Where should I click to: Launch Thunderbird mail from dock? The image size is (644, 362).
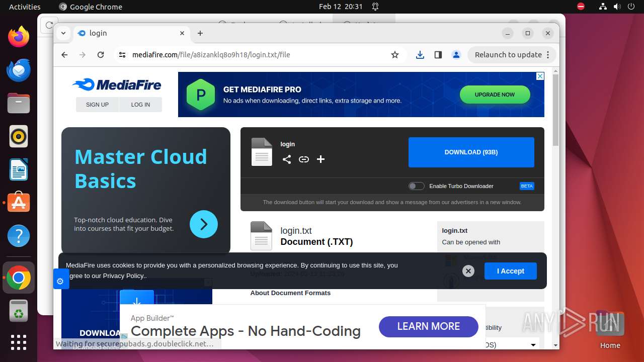[19, 70]
